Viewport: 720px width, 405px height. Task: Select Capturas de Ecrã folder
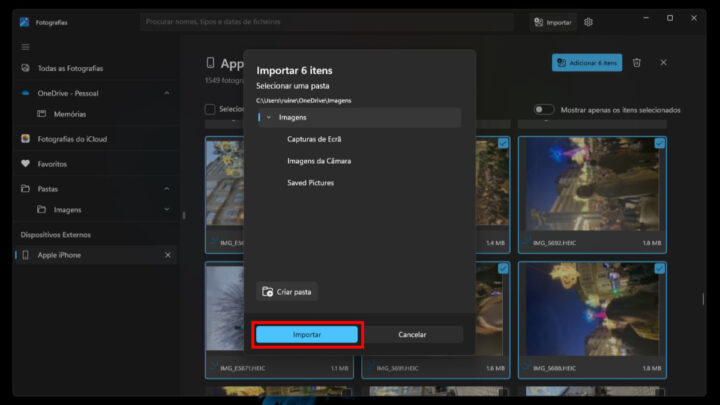coord(314,139)
